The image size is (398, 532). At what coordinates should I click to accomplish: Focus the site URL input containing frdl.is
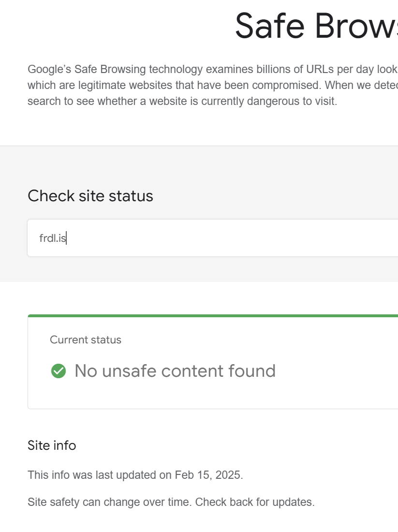pyautogui.click(x=193, y=238)
